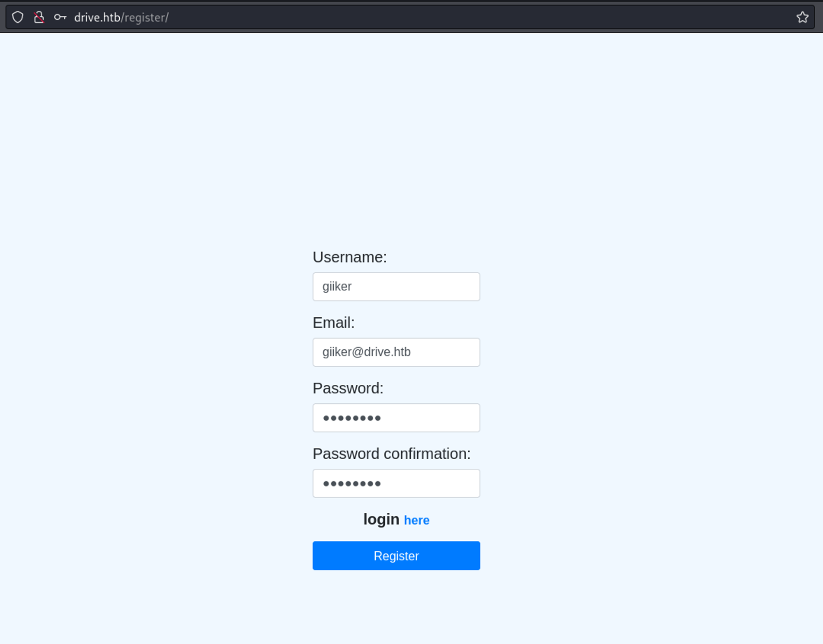This screenshot has height=644, width=823.
Task: Click the tracking protection shield icon
Action: coord(18,17)
